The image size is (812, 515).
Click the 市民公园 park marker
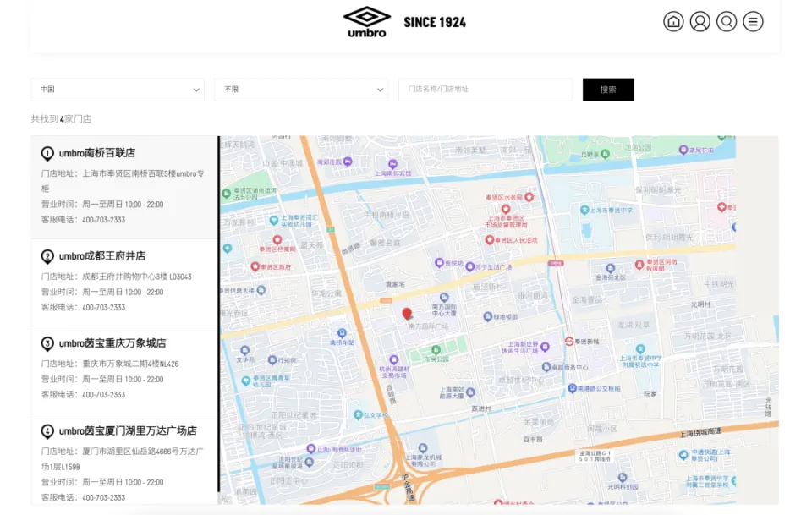pos(436,350)
